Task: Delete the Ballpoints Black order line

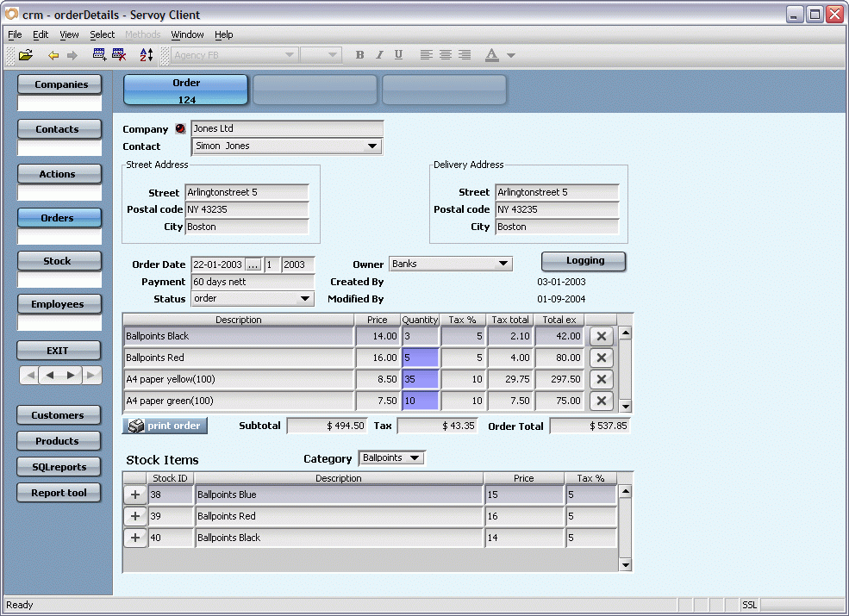Action: pyautogui.click(x=601, y=336)
